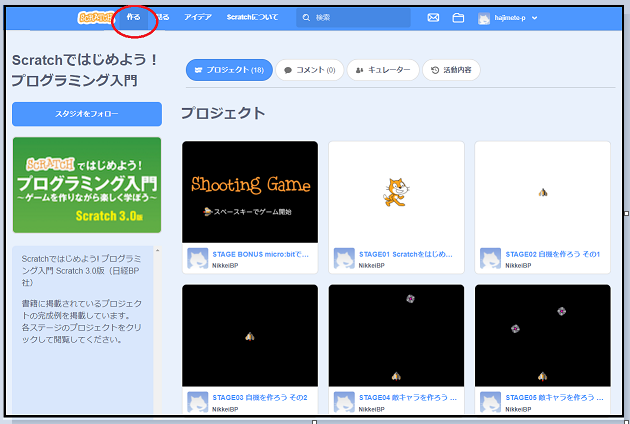This screenshot has height=424, width=630.
Task: Open the STAGE02 自機を作ろう その1 link
Action: 552,254
